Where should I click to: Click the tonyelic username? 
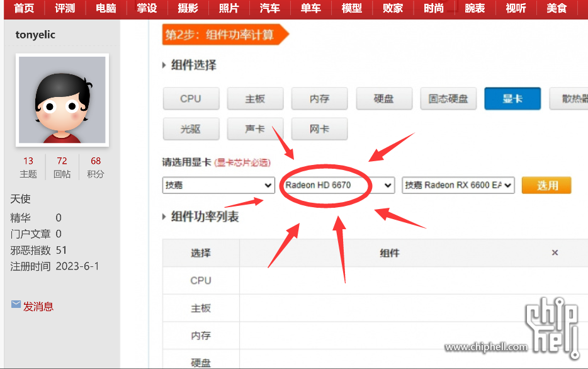point(35,35)
